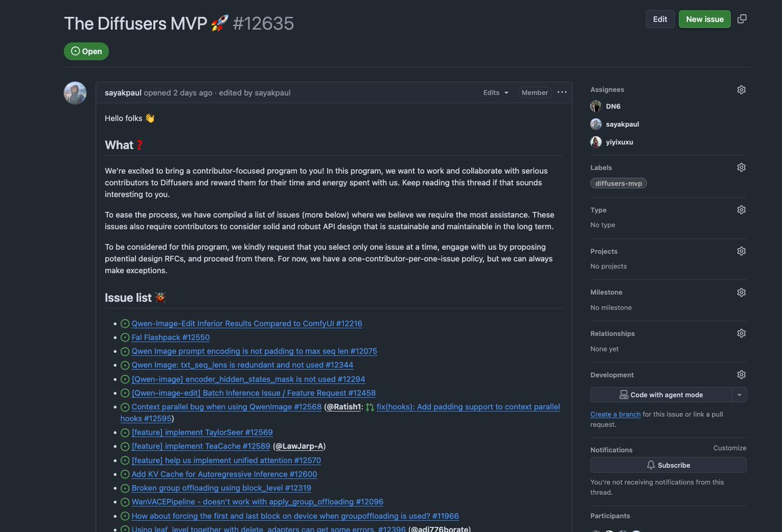Viewport: 782px width, 532px height.
Task: Click the @Ratish1 mention
Action: pyautogui.click(x=343, y=407)
